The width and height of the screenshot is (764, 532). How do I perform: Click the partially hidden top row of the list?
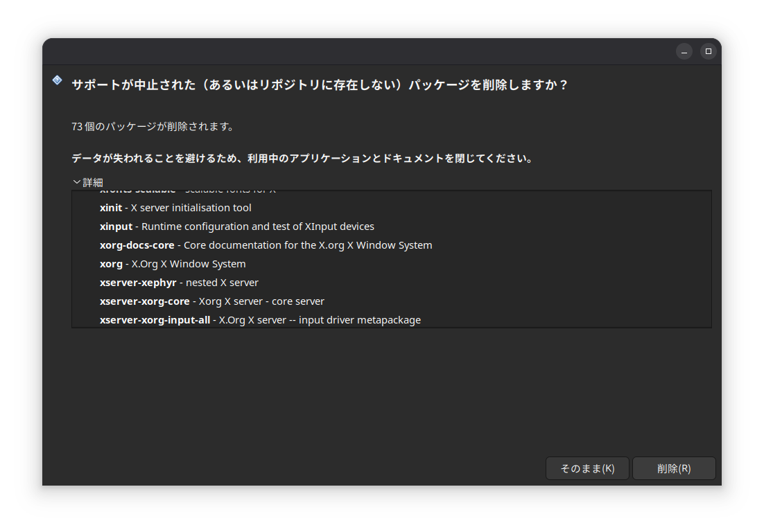187,192
